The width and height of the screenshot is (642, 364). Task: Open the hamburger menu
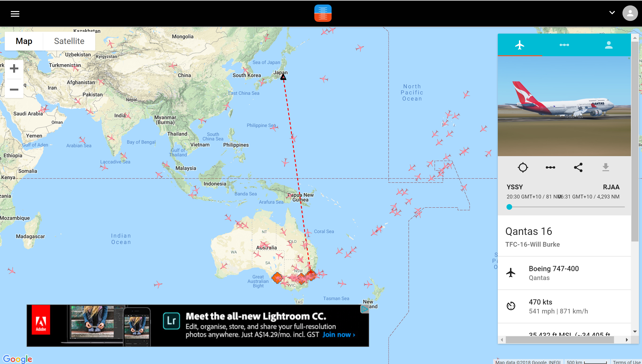click(x=15, y=14)
